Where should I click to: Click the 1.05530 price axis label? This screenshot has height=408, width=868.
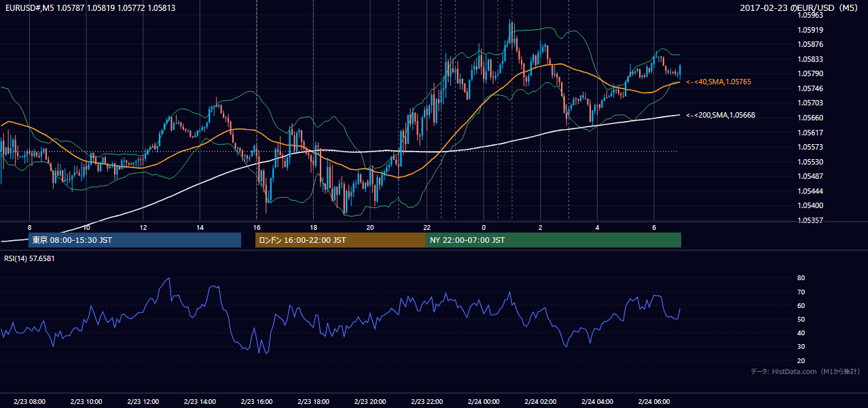coord(811,162)
